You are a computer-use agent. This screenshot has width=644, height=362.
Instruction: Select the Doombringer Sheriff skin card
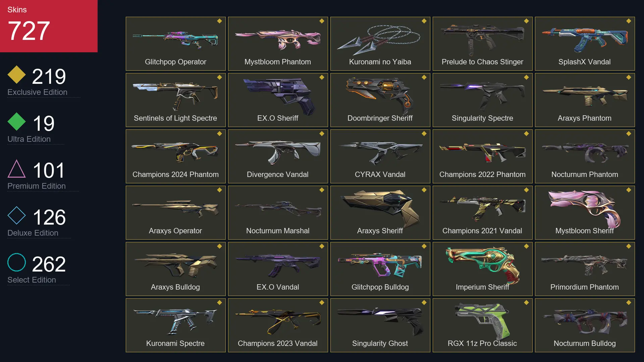tap(380, 100)
